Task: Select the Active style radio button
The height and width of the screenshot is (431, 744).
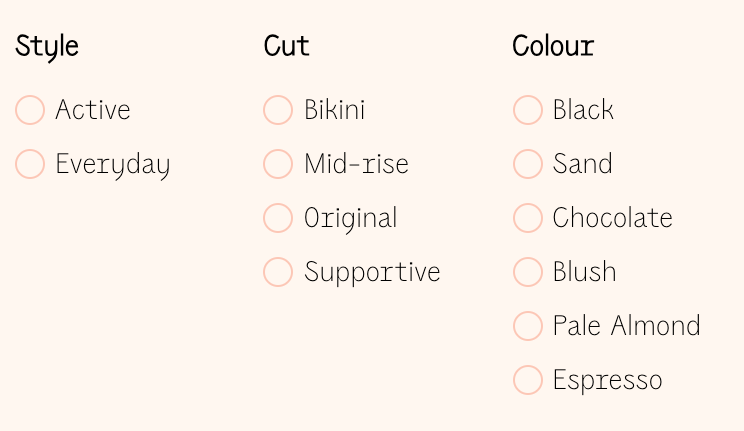Action: 30,110
